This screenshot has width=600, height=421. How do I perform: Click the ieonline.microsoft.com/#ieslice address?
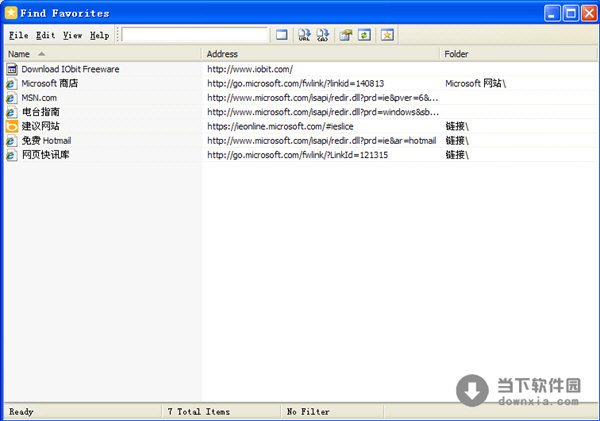pyautogui.click(x=280, y=126)
